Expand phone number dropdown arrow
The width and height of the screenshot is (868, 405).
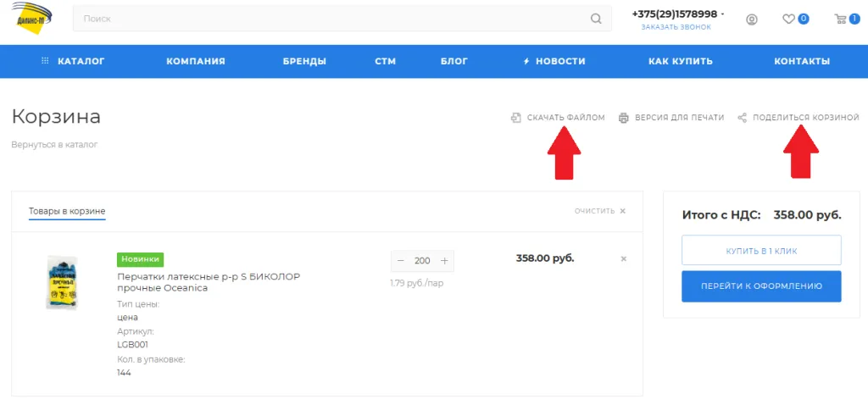723,14
